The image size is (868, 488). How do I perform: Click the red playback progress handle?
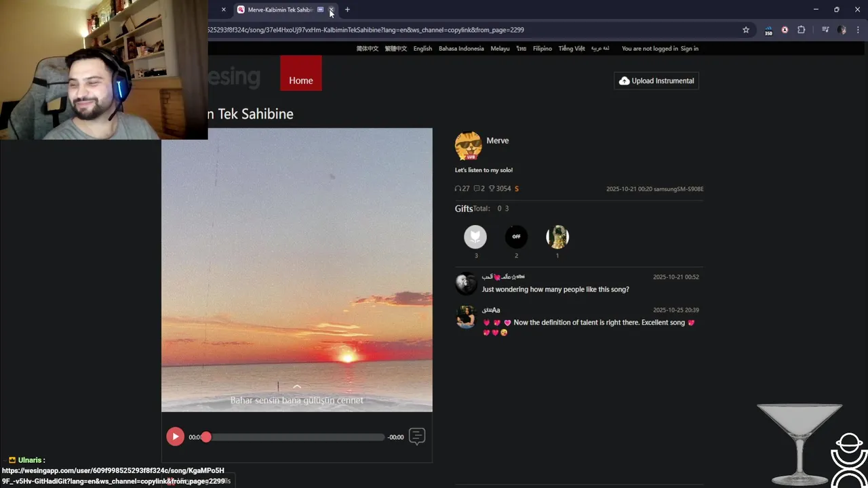click(206, 437)
